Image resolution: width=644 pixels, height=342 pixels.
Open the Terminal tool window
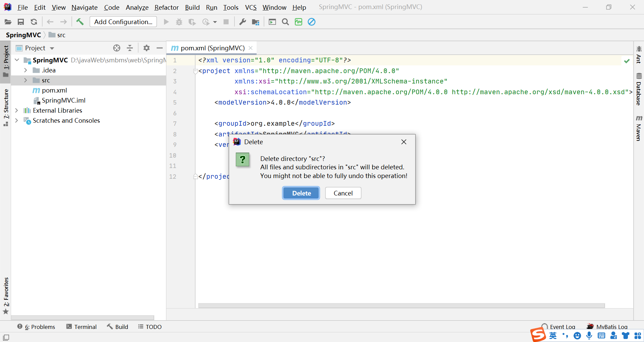[82, 327]
